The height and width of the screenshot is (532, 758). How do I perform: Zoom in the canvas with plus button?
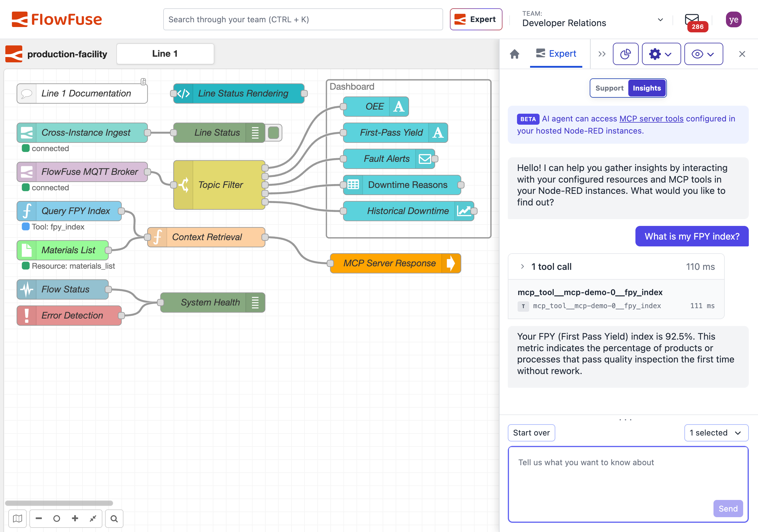pyautogui.click(x=75, y=519)
